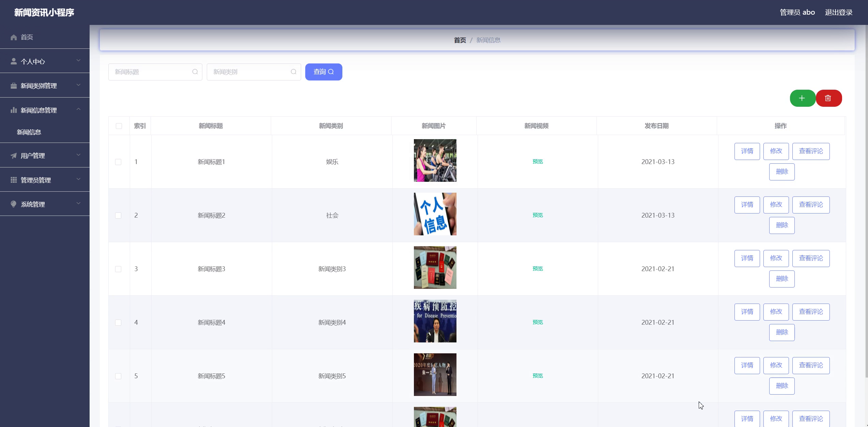This screenshot has height=427, width=868.
Task: Click the 个人信息 thumbnail of 新闻标题2
Action: pyautogui.click(x=435, y=214)
